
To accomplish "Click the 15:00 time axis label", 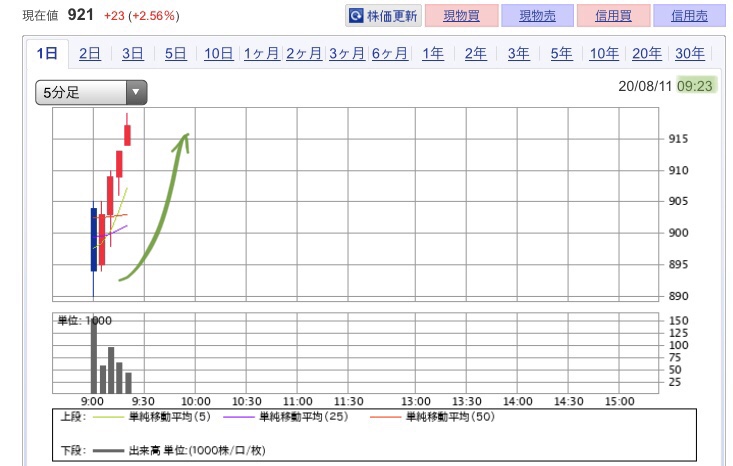I will (619, 401).
